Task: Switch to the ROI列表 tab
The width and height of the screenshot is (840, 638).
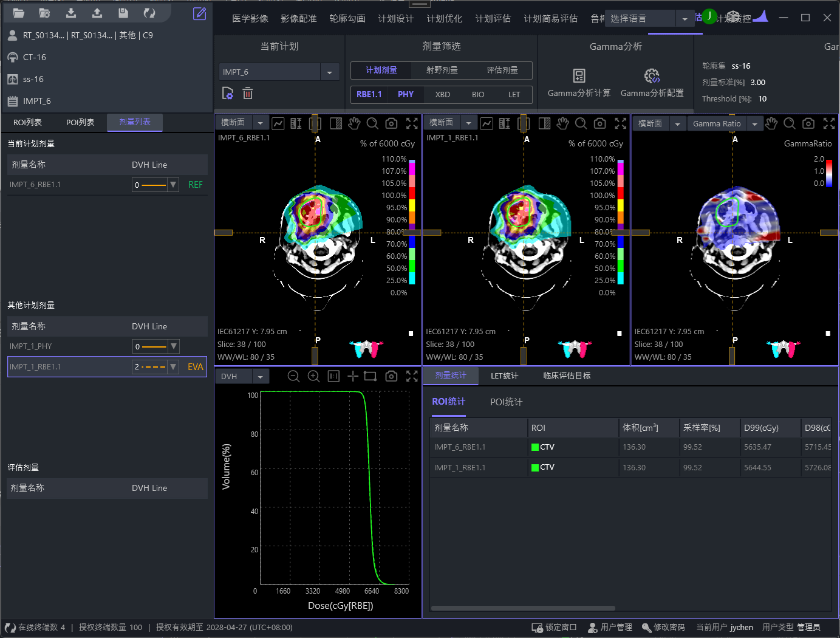Action: pyautogui.click(x=28, y=123)
